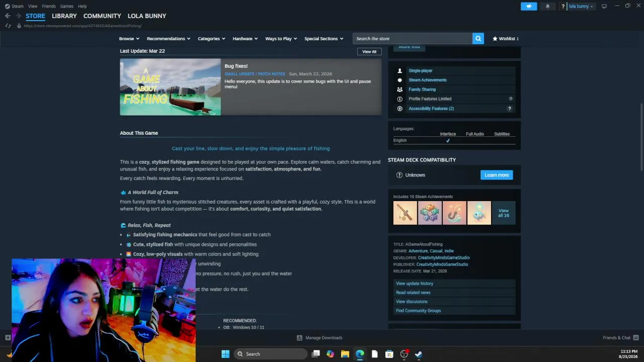Open Task View in the taskbar
The width and height of the screenshot is (644, 362).
tap(315, 354)
